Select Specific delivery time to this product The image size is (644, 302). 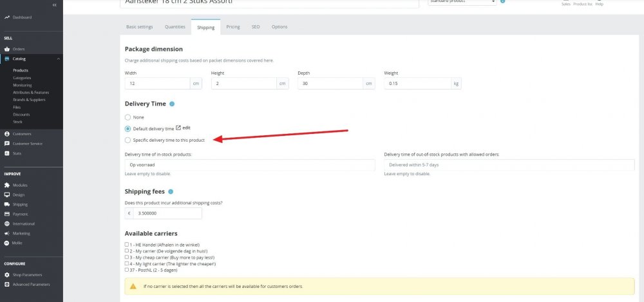(128, 140)
